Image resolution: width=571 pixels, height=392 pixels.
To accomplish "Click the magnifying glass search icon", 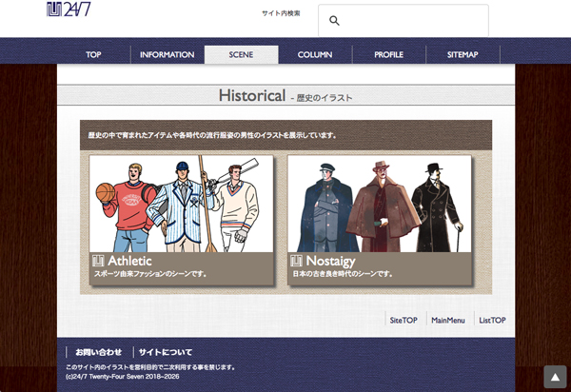I will [x=334, y=21].
